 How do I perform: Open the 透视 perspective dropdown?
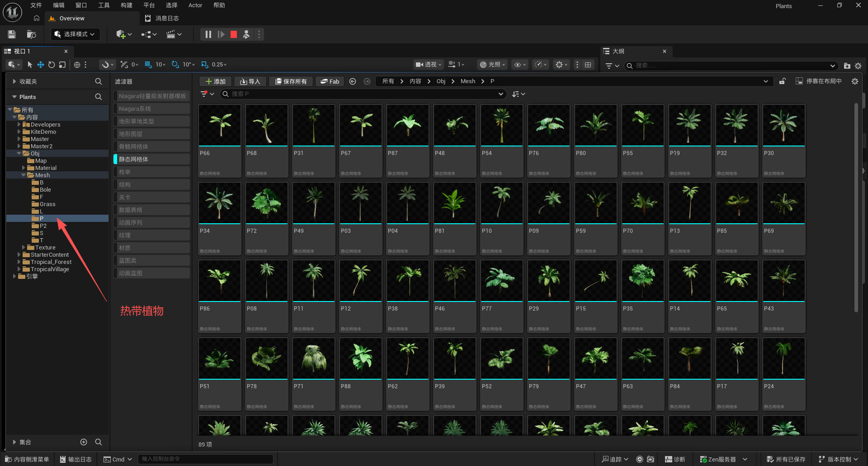(429, 65)
